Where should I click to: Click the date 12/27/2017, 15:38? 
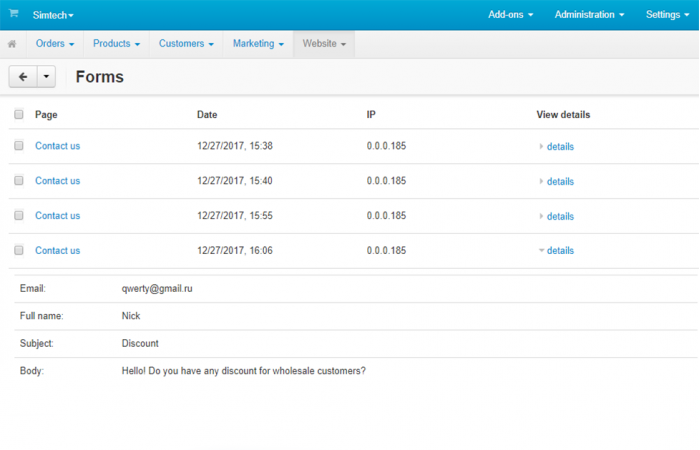pyautogui.click(x=235, y=146)
